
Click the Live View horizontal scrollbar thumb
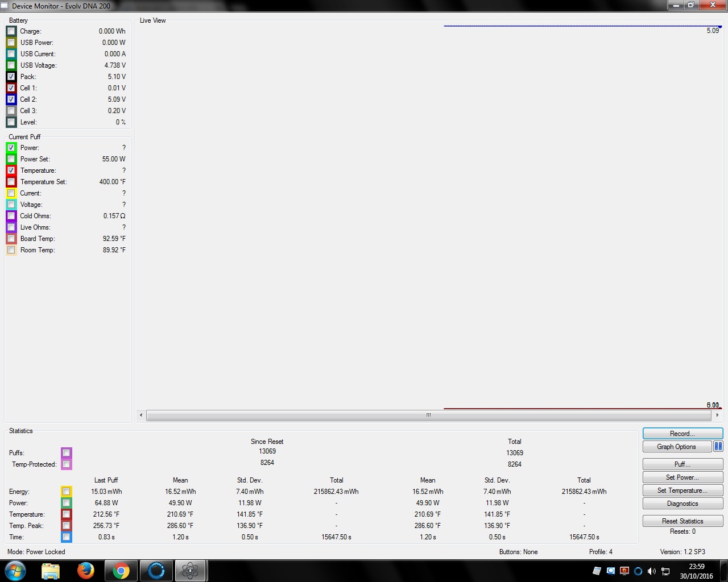click(428, 415)
